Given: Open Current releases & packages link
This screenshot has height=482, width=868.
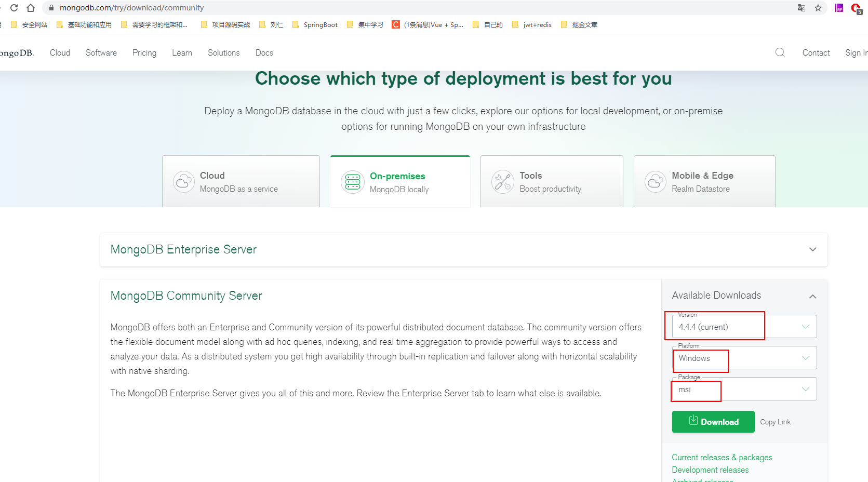Looking at the screenshot, I should pyautogui.click(x=722, y=457).
